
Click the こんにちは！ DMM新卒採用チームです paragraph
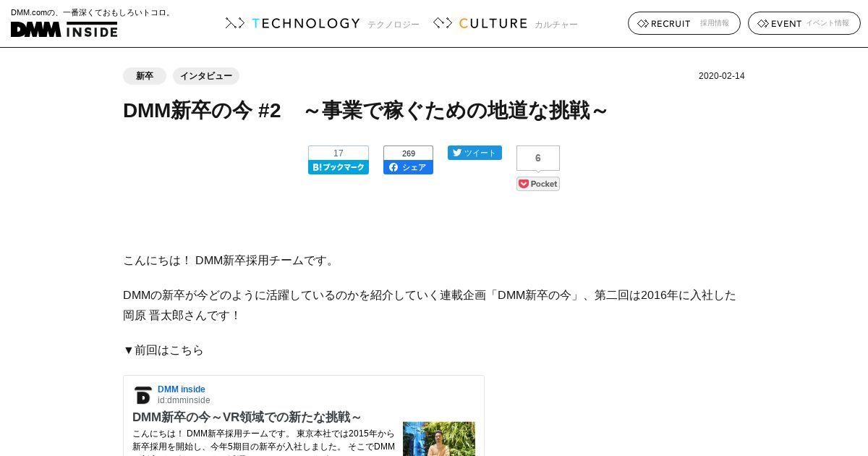pos(230,261)
